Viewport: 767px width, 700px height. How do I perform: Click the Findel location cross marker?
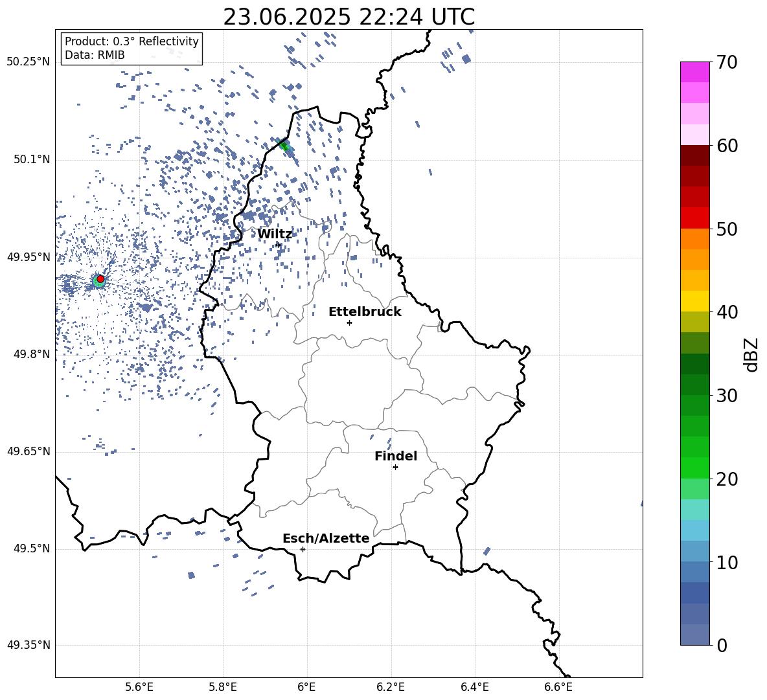tap(395, 468)
